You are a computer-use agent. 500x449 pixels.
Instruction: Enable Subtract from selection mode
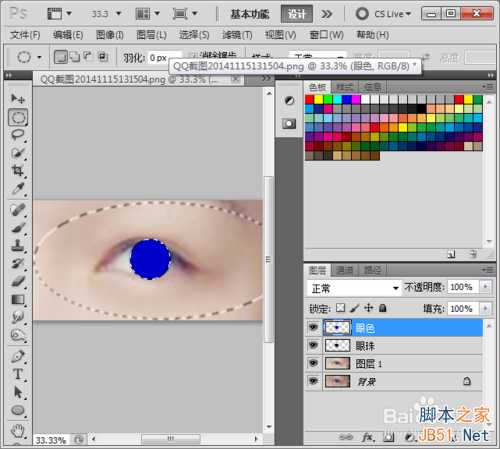click(x=88, y=57)
